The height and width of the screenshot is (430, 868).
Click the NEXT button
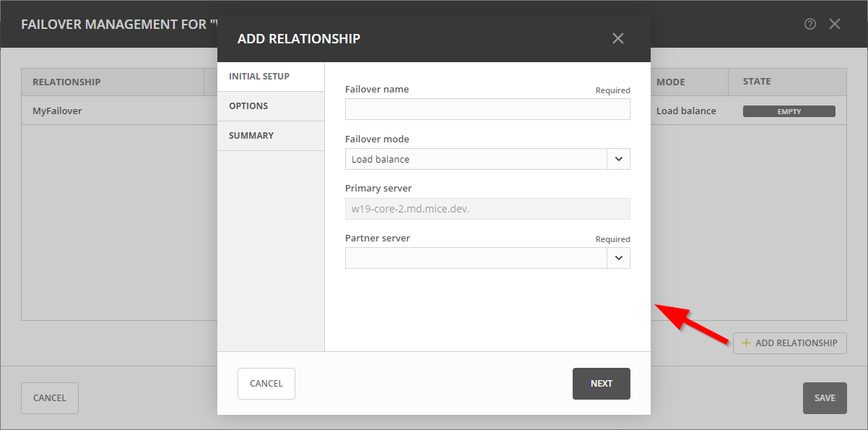coord(601,383)
